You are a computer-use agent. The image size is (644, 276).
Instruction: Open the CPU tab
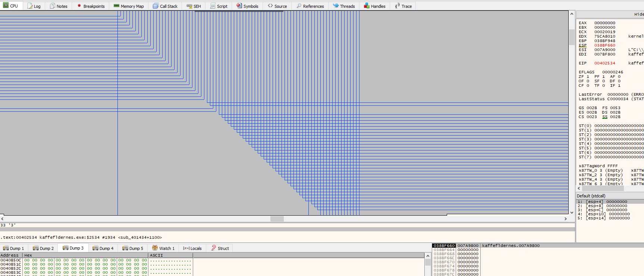(x=11, y=6)
